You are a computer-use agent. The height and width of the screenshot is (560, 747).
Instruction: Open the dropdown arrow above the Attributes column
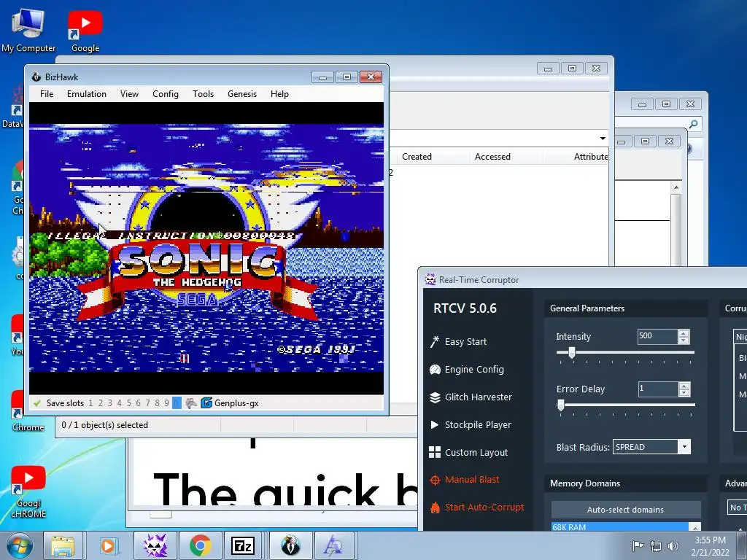(603, 139)
